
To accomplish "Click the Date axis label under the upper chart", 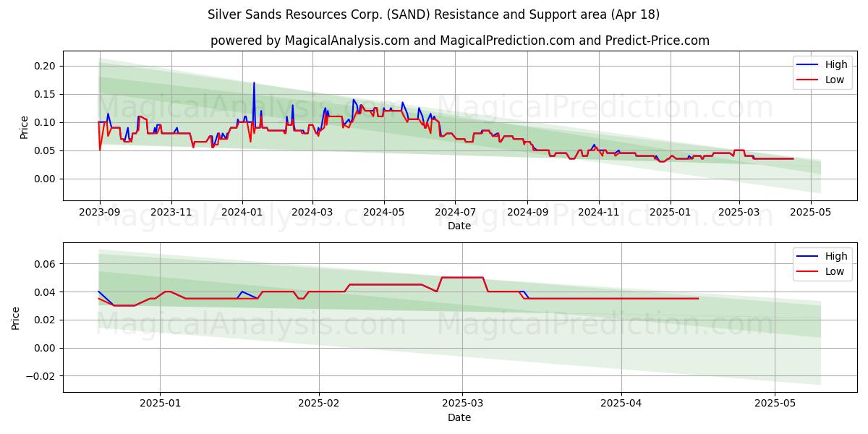I will pyautogui.click(x=459, y=226).
